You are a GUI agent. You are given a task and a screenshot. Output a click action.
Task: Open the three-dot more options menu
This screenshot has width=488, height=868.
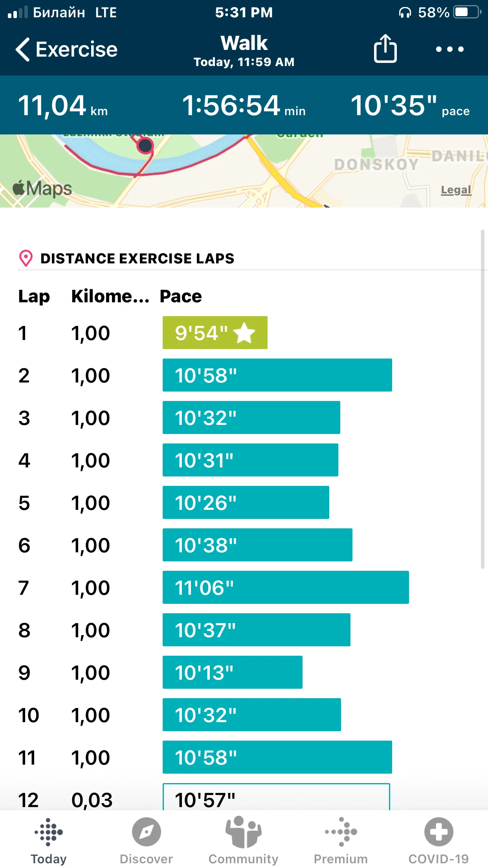point(449,50)
